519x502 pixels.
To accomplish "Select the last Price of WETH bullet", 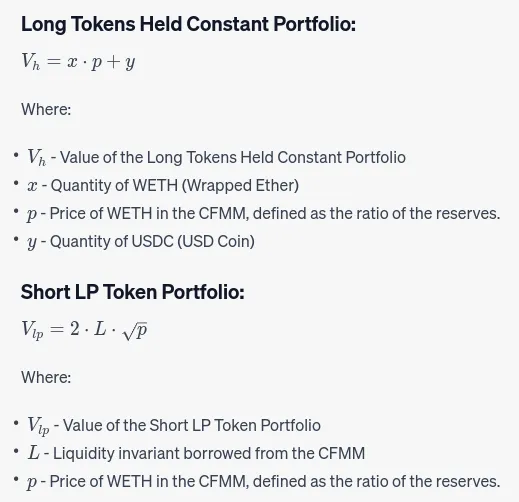I will click(x=264, y=482).
